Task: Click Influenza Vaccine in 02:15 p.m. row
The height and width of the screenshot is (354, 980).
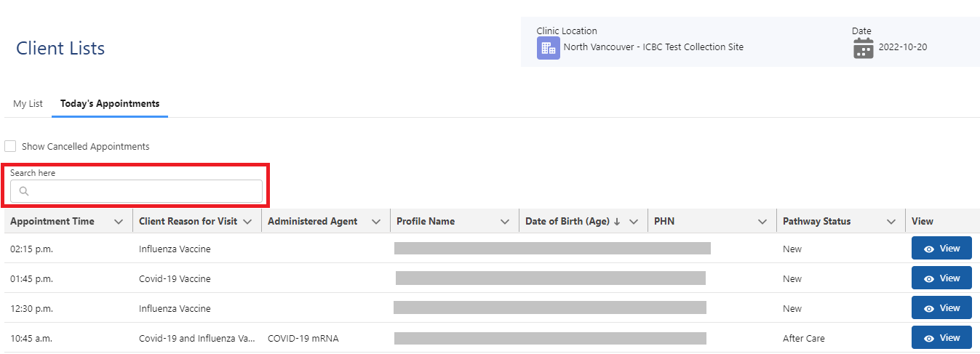Action: [175, 249]
